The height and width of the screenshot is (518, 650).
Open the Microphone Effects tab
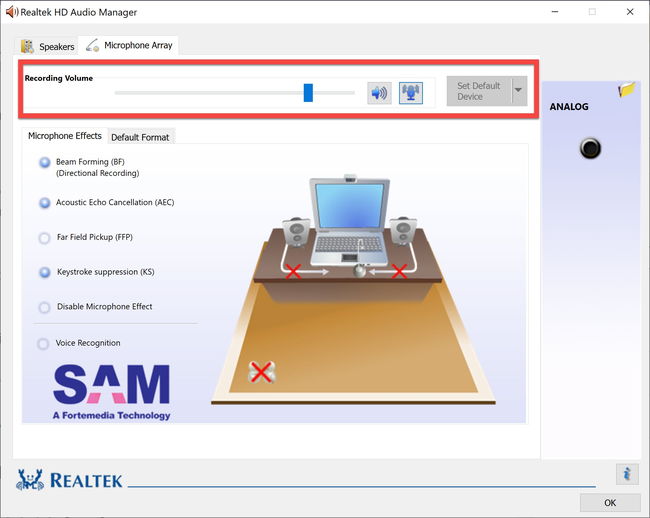(65, 136)
